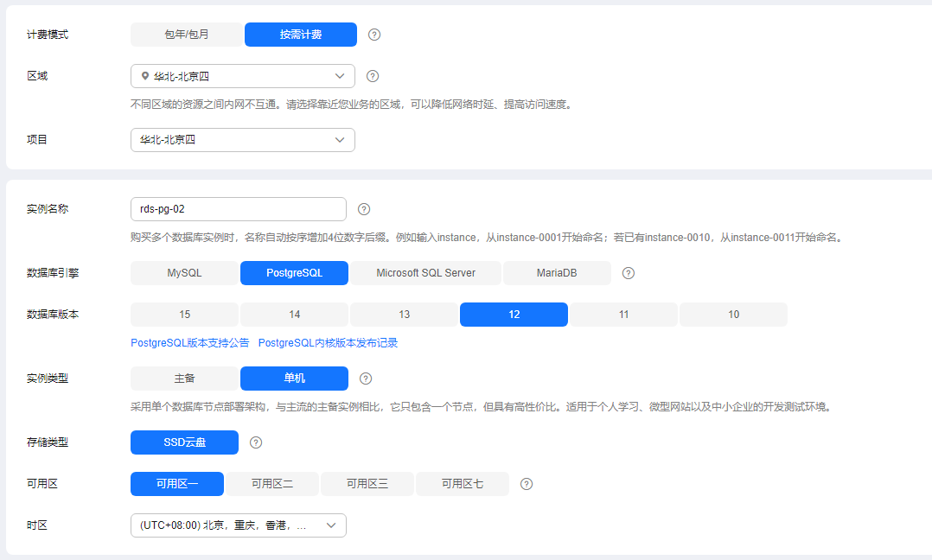Choose 可用区二 availability zone
This screenshot has width=932, height=560.
(272, 484)
